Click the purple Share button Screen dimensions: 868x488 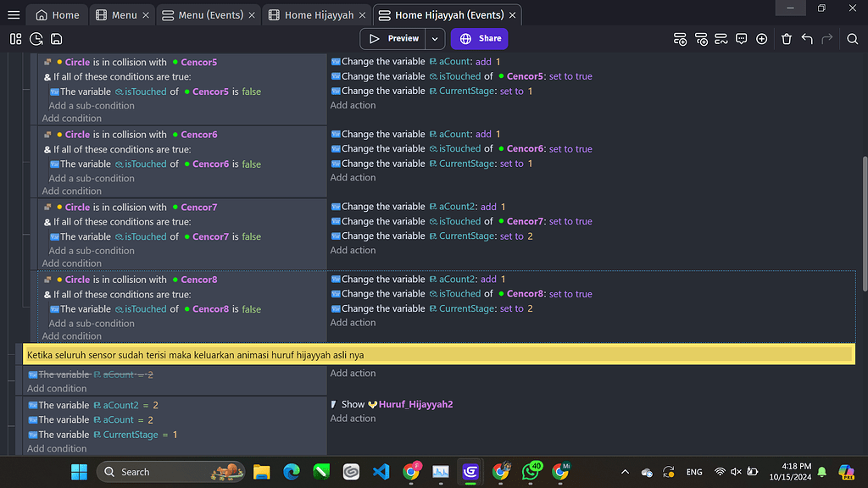coord(480,39)
